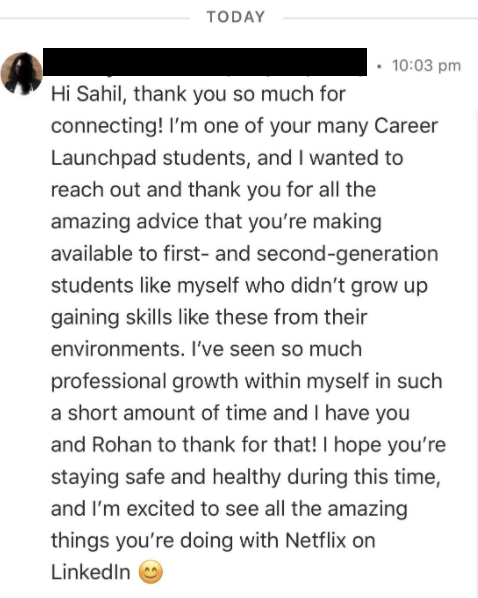Click the word Netflix in message

pyautogui.click(x=315, y=540)
